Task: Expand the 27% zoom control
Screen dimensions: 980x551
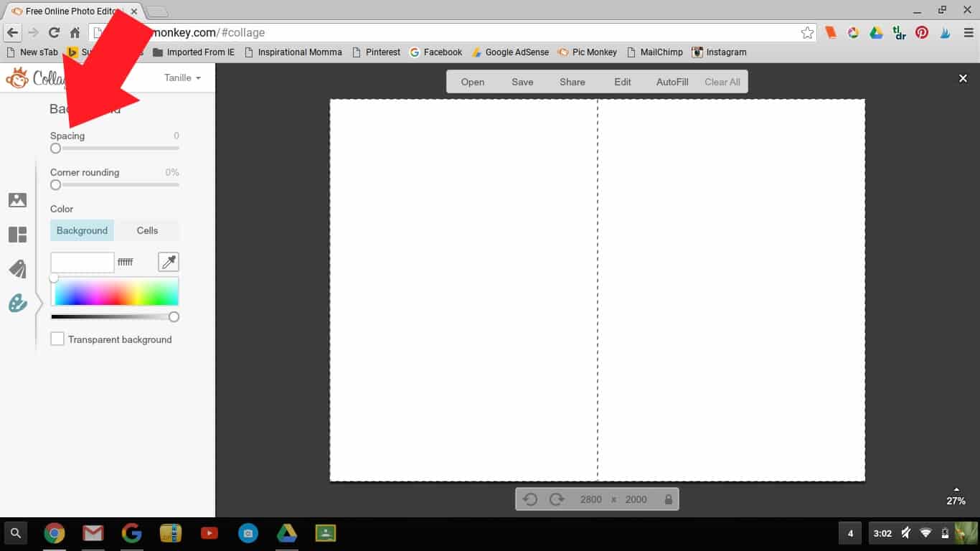Action: (x=956, y=496)
